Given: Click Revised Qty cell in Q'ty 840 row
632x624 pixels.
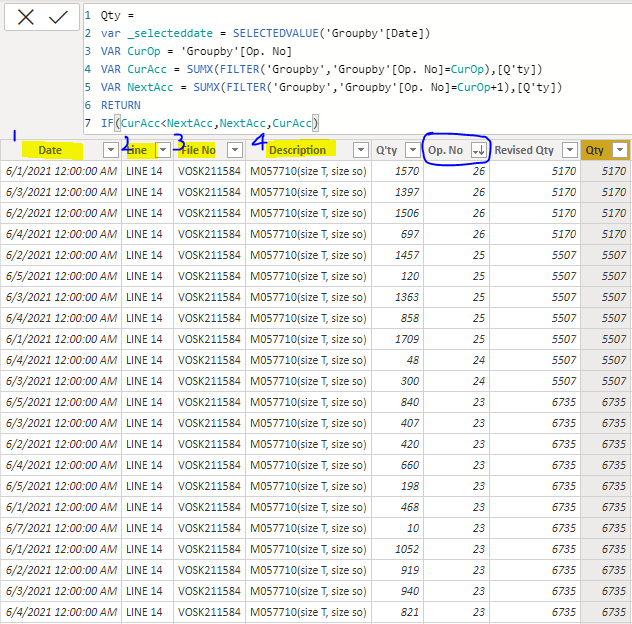Looking at the screenshot, I should [535, 402].
